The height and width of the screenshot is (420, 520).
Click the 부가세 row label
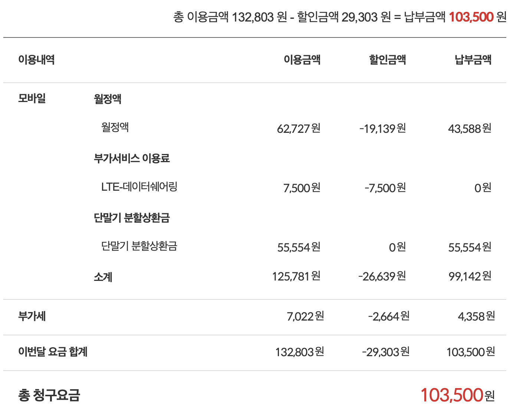[32, 316]
